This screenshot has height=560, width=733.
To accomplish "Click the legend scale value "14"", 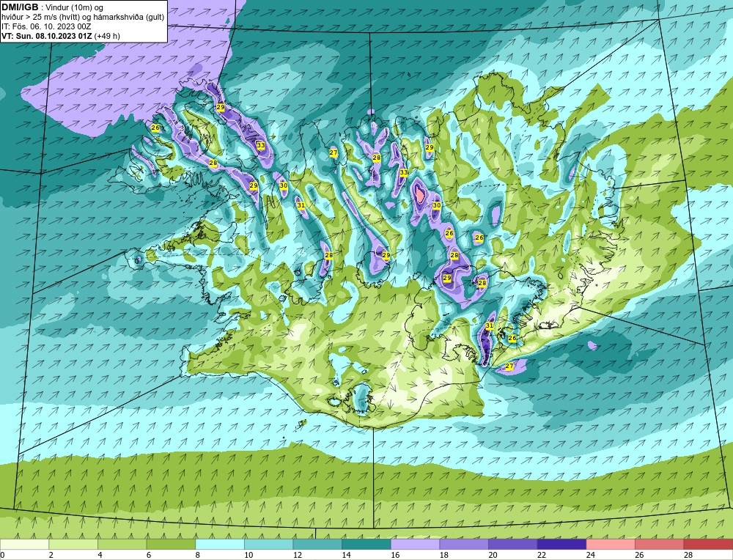I will (x=346, y=556).
